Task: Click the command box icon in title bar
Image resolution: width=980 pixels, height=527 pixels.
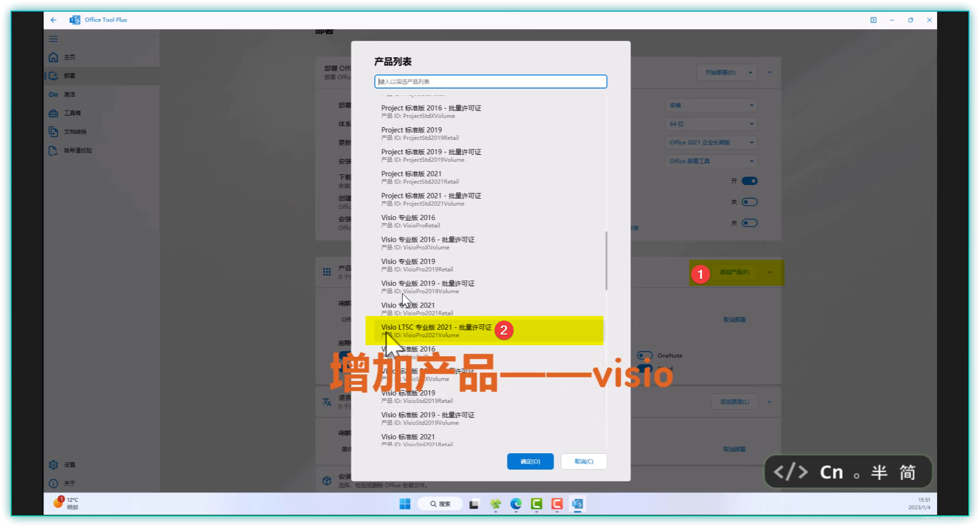Action: coord(874,20)
